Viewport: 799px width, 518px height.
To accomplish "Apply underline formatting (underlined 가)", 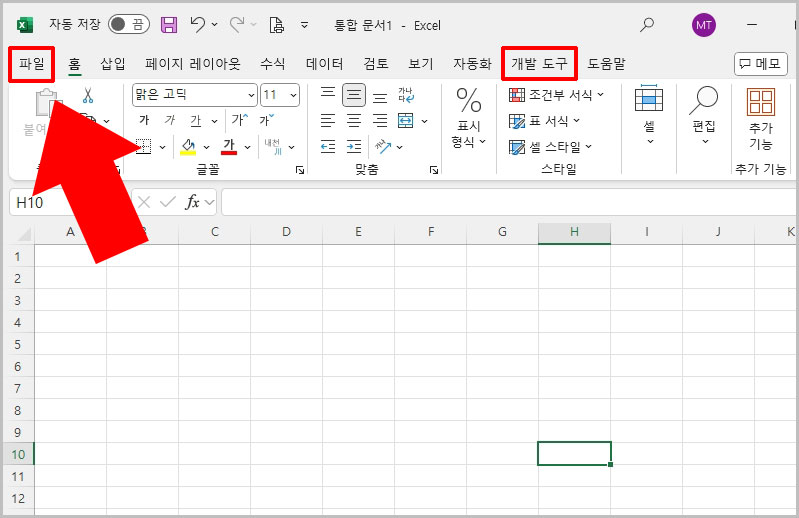I will click(x=196, y=121).
